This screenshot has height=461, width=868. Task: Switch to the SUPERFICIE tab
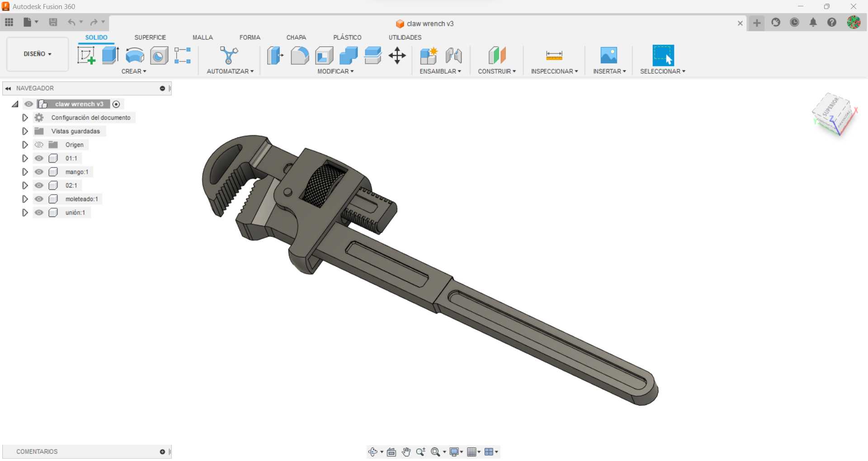(x=150, y=38)
